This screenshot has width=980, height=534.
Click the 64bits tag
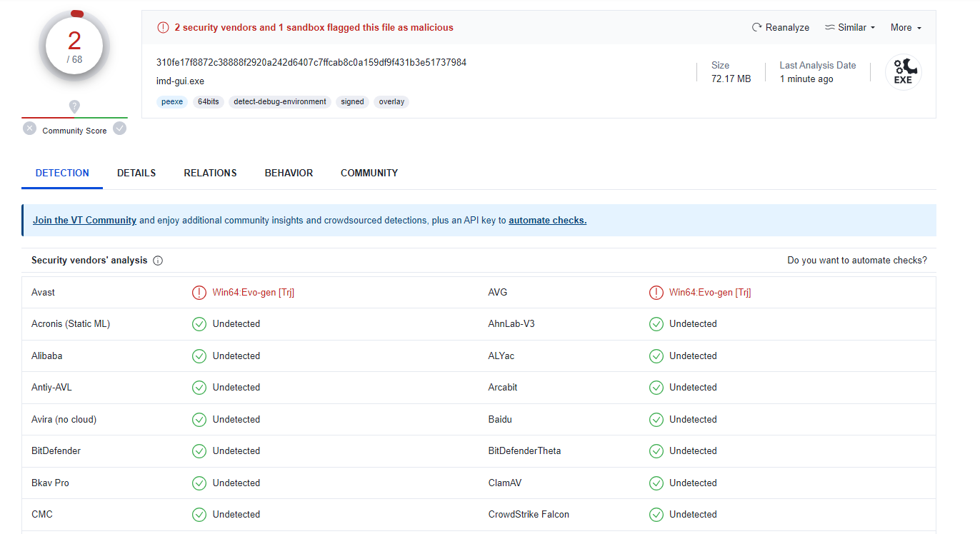tap(209, 102)
